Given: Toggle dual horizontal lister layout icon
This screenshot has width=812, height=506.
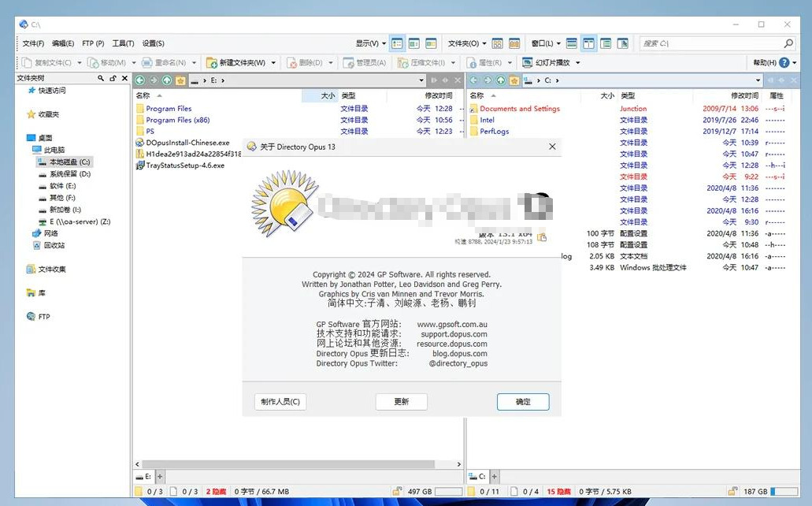Looking at the screenshot, I should point(572,43).
